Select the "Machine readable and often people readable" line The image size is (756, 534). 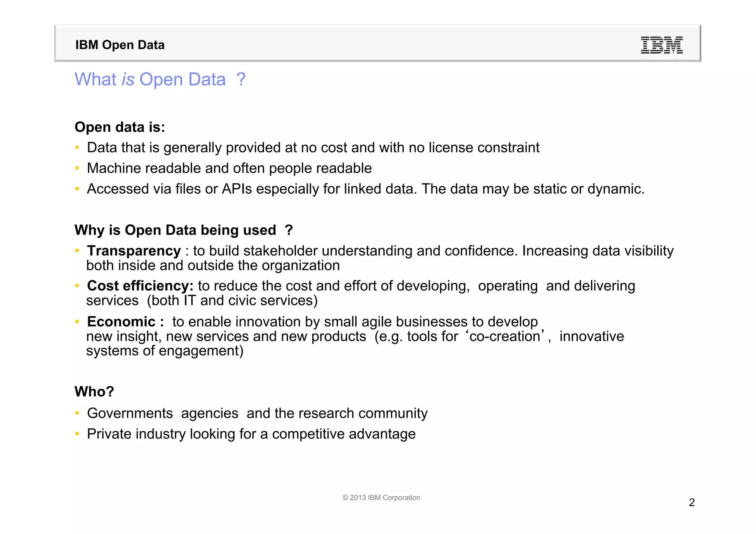[229, 168]
